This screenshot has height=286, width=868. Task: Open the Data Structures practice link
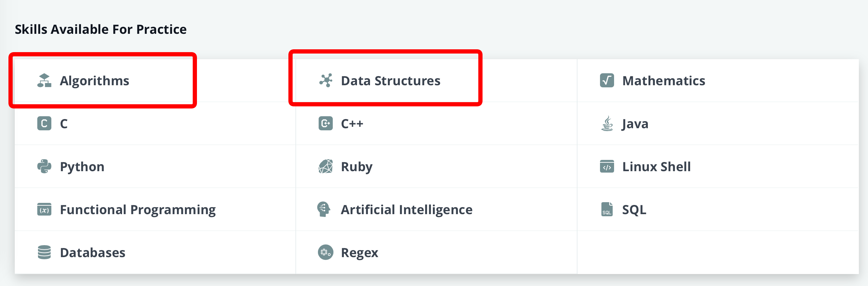(x=390, y=81)
